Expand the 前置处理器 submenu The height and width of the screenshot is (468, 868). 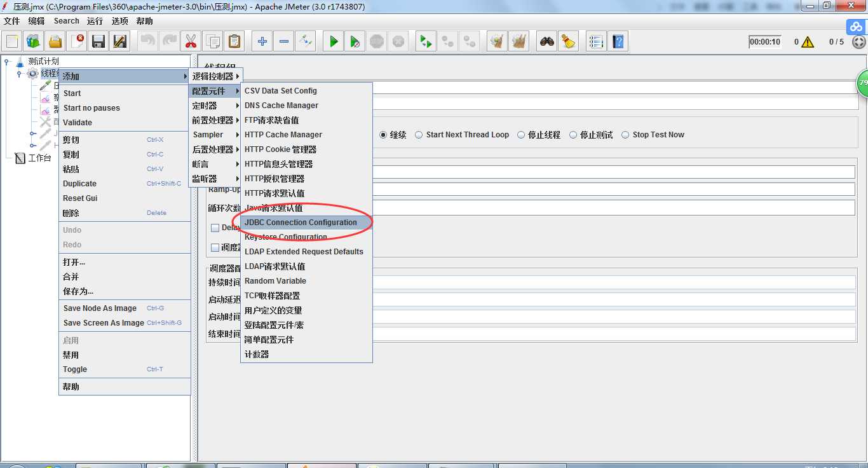coord(215,120)
